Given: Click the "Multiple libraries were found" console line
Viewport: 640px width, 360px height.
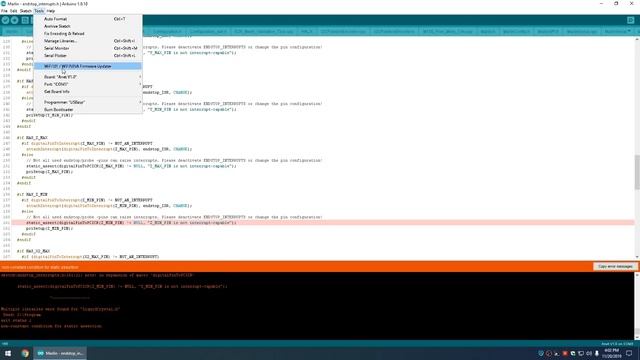Looking at the screenshot, I should (x=60, y=309).
